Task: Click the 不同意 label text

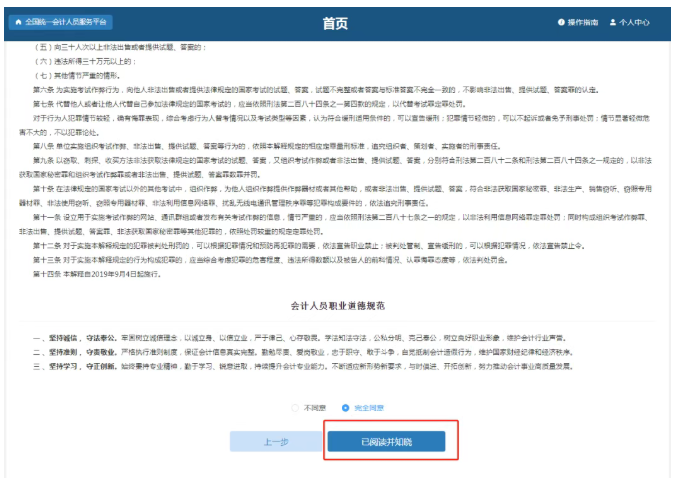Action: pyautogui.click(x=313, y=407)
